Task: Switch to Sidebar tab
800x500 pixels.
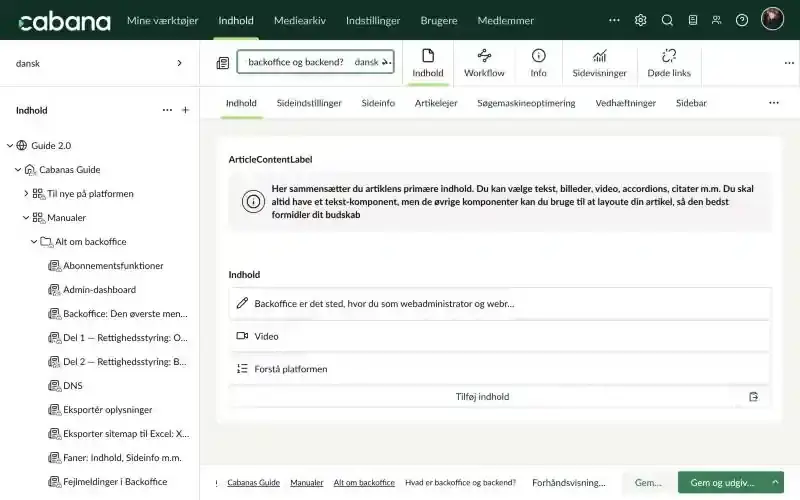Action: [x=691, y=103]
